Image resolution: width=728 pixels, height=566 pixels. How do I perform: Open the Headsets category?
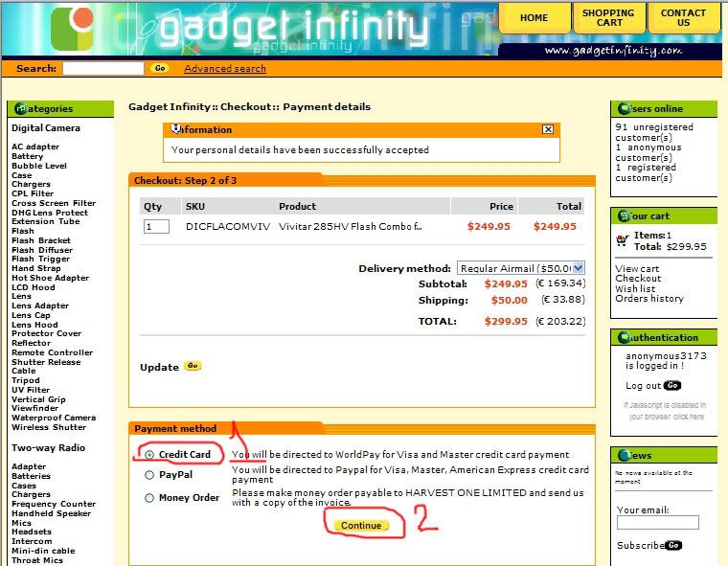(x=31, y=532)
